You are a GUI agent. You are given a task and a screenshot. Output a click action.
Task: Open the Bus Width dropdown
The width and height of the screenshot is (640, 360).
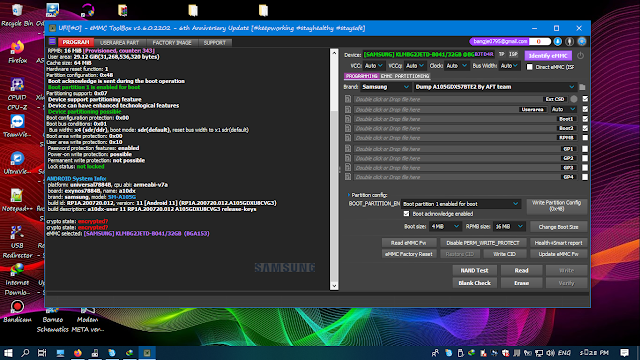[509, 66]
